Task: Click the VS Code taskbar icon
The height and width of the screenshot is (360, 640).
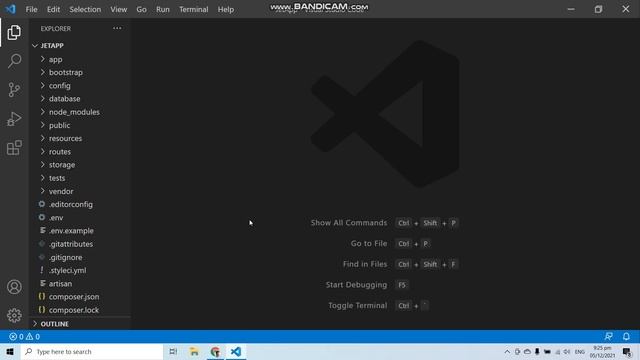Action: (236, 351)
